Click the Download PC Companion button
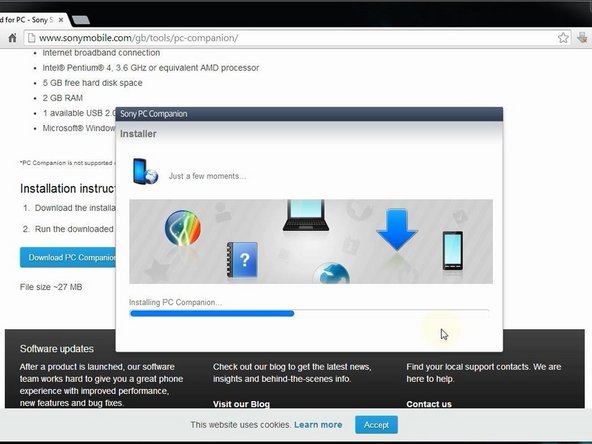Screen dimensions: 592x444 (68, 257)
